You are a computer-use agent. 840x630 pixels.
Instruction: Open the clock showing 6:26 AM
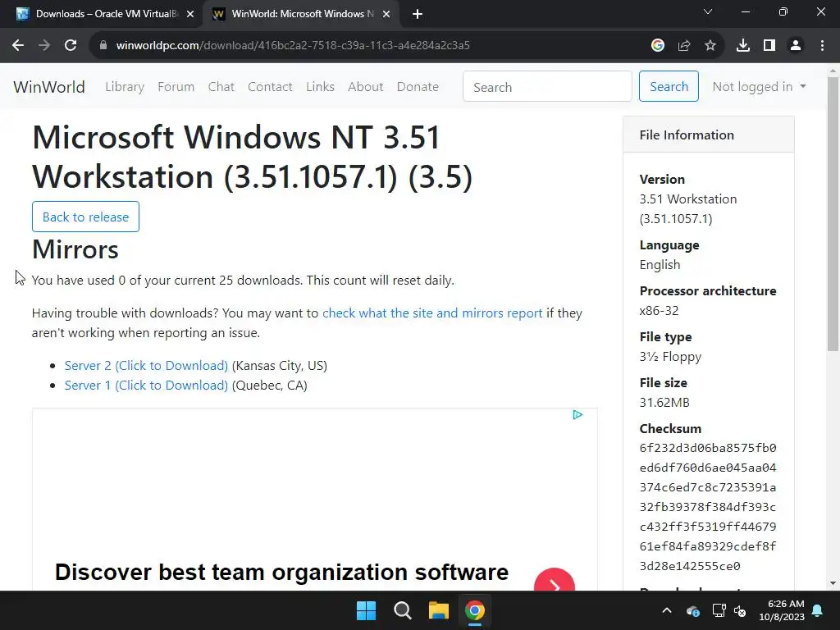(x=782, y=610)
